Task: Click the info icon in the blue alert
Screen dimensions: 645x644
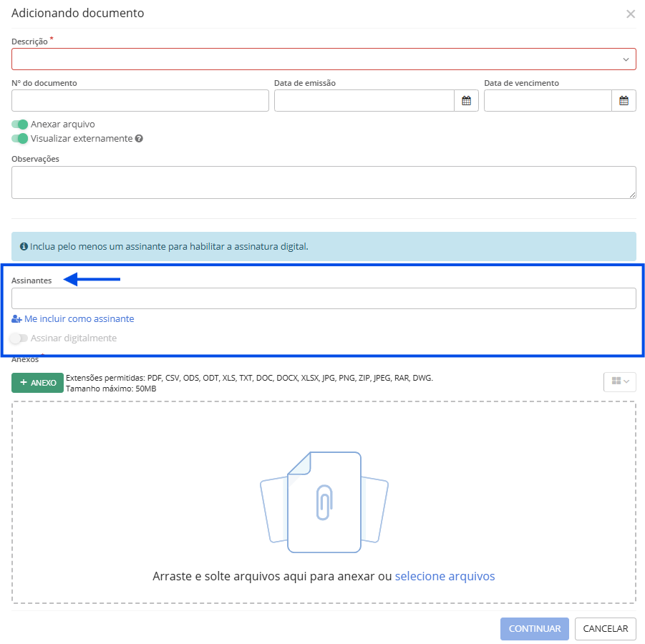Action: tap(24, 246)
